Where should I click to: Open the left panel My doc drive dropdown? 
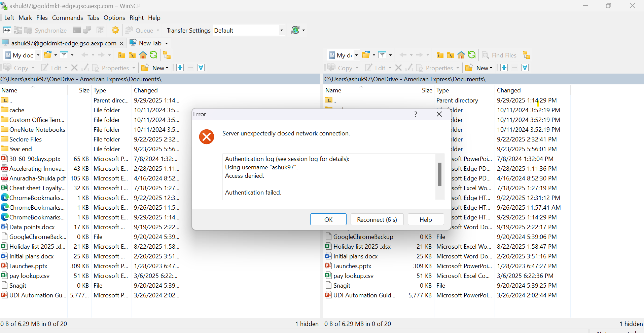pos(38,55)
